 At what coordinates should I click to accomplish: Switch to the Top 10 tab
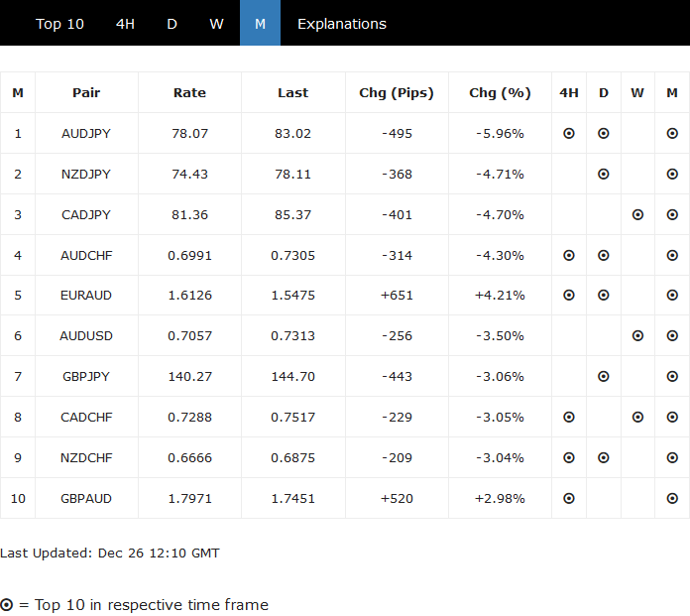[x=59, y=24]
